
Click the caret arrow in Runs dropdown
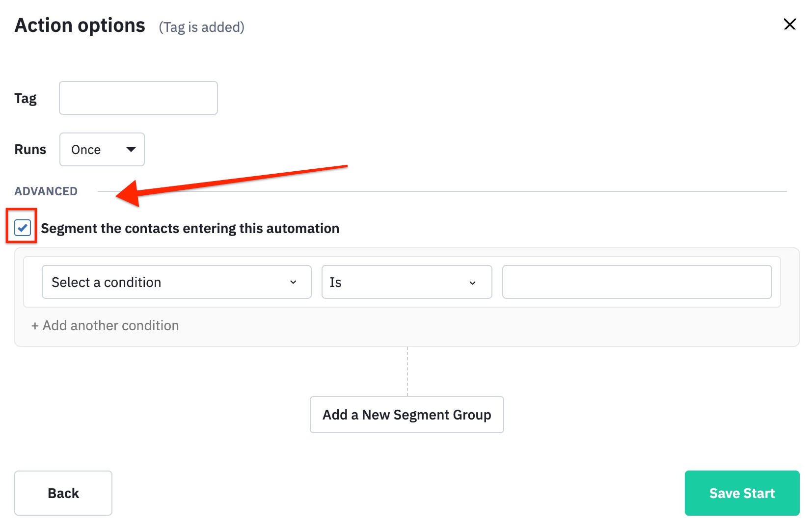[131, 150]
